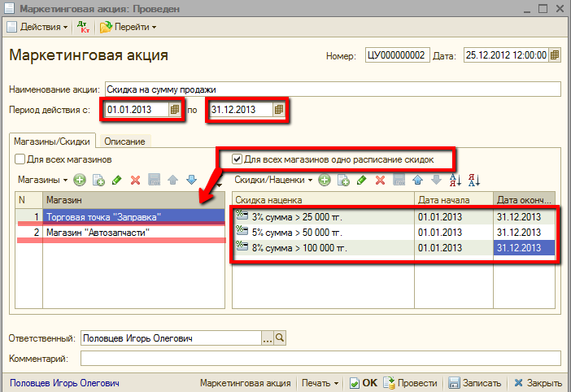Delete selected store with red X icon
This screenshot has width=571, height=392.
point(135,179)
